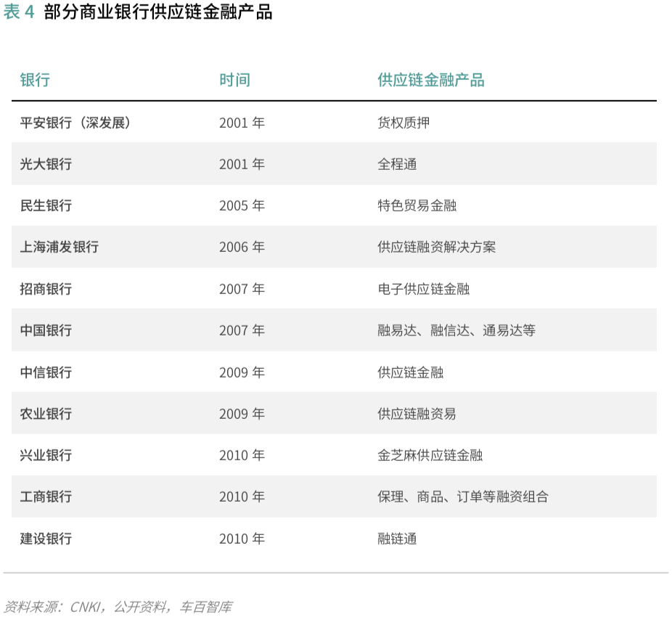Click the 2005 年 cell
The width and height of the screenshot is (672, 617).
tap(242, 206)
